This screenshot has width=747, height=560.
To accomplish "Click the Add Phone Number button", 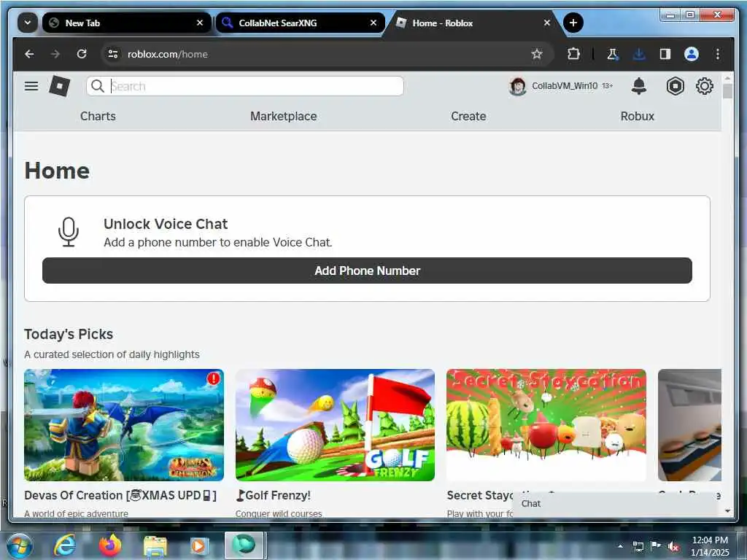I will (367, 271).
